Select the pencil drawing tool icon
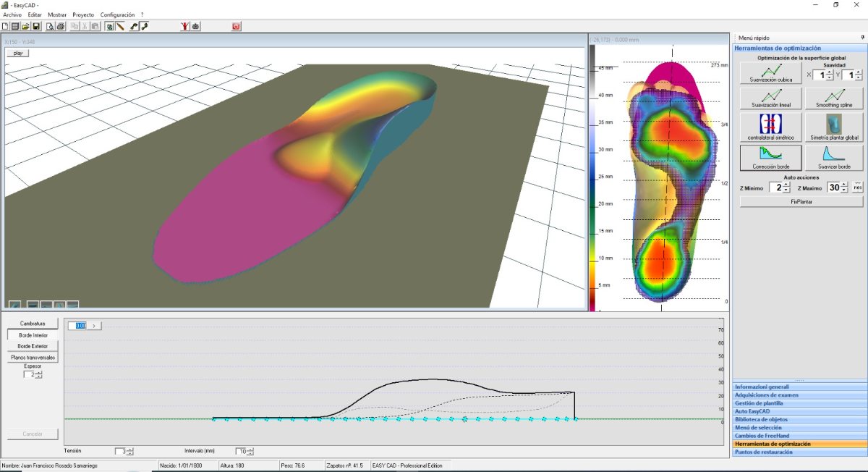The width and height of the screenshot is (868, 472). click(x=120, y=26)
